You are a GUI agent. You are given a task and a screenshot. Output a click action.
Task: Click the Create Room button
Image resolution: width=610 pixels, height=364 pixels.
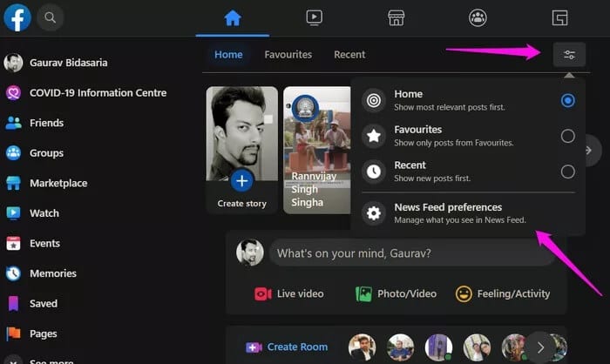(x=287, y=347)
